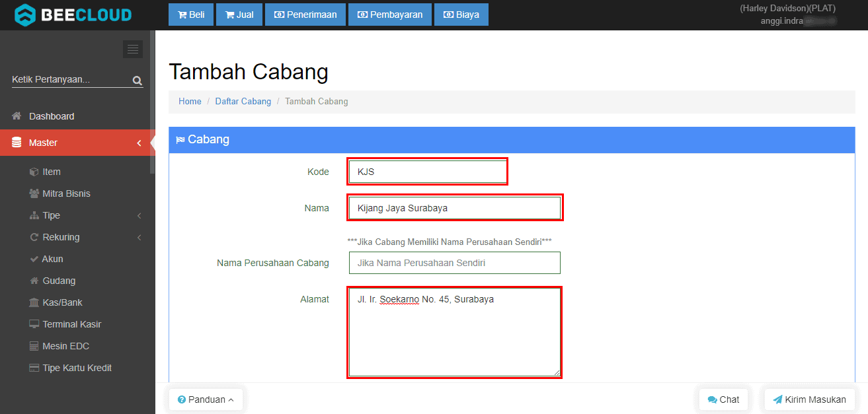Open the Item master page
The image size is (868, 414).
[x=51, y=172]
